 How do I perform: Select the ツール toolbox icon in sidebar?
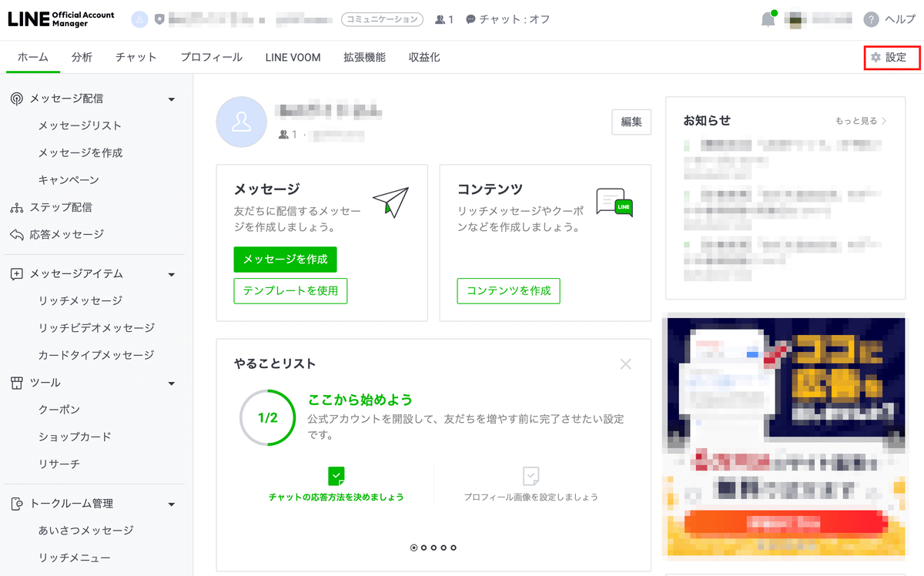[x=17, y=382]
